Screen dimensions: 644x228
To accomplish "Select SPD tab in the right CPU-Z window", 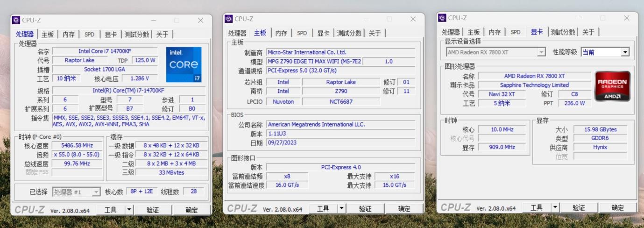I will [x=516, y=32].
